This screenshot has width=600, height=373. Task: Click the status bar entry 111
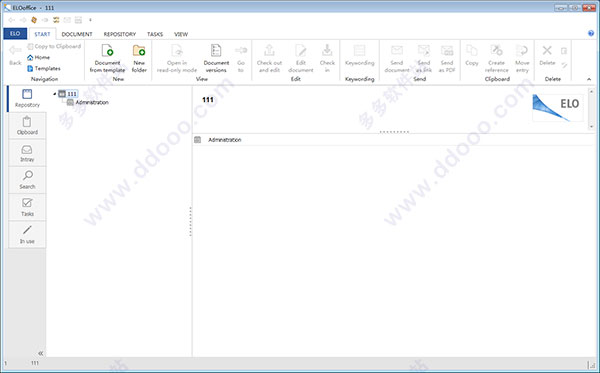click(35, 363)
